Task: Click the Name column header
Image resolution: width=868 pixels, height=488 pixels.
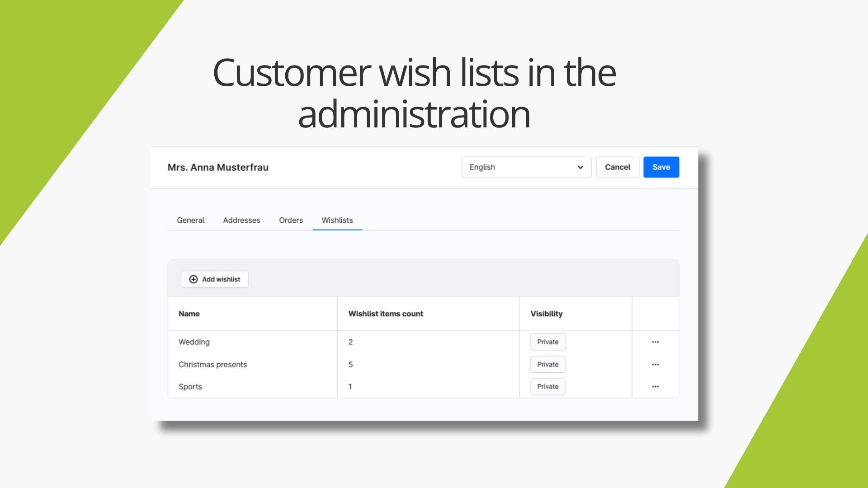Action: coord(189,314)
